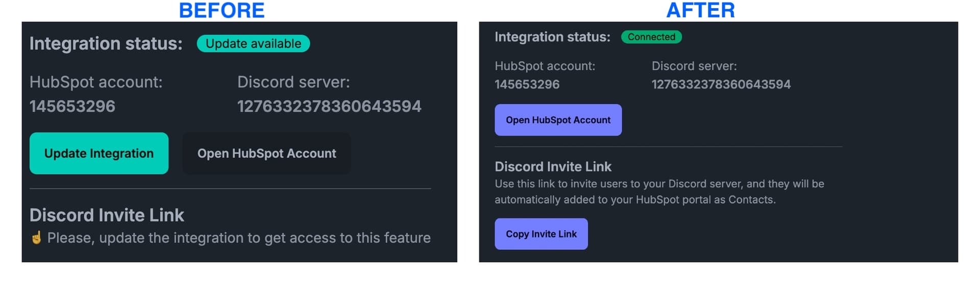Click the "Use this link to invite users" description
This screenshot has width=980, height=284.
659,192
